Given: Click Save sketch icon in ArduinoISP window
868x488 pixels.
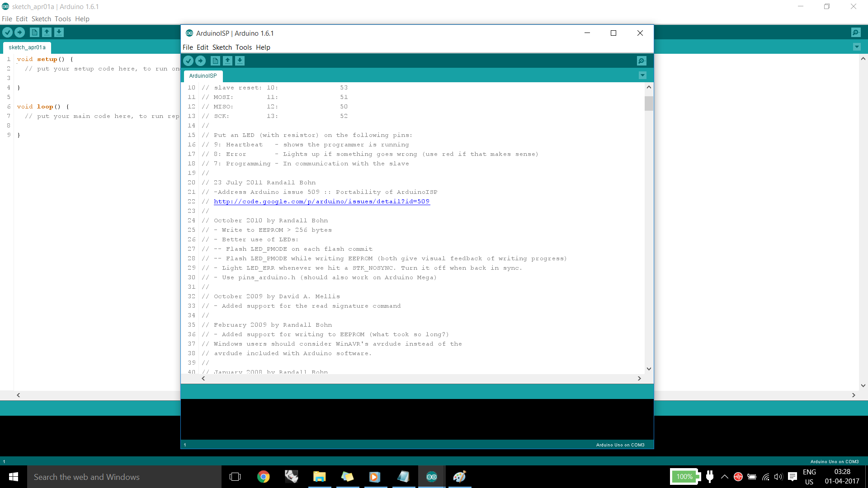Looking at the screenshot, I should (240, 61).
